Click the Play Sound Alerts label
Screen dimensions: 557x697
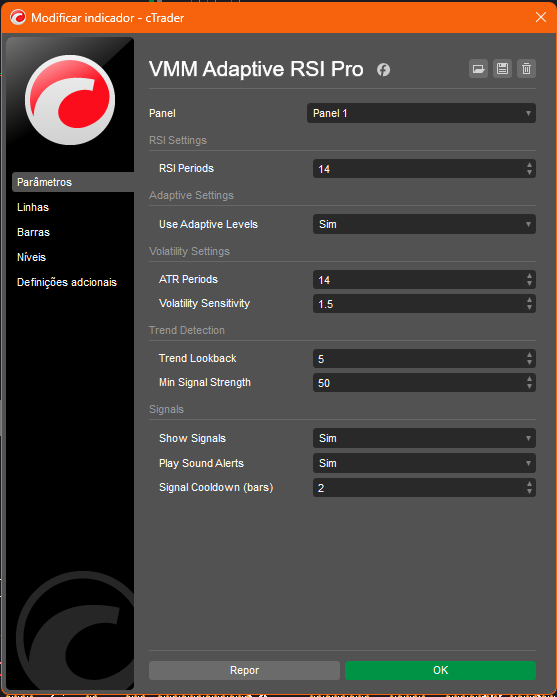201,463
